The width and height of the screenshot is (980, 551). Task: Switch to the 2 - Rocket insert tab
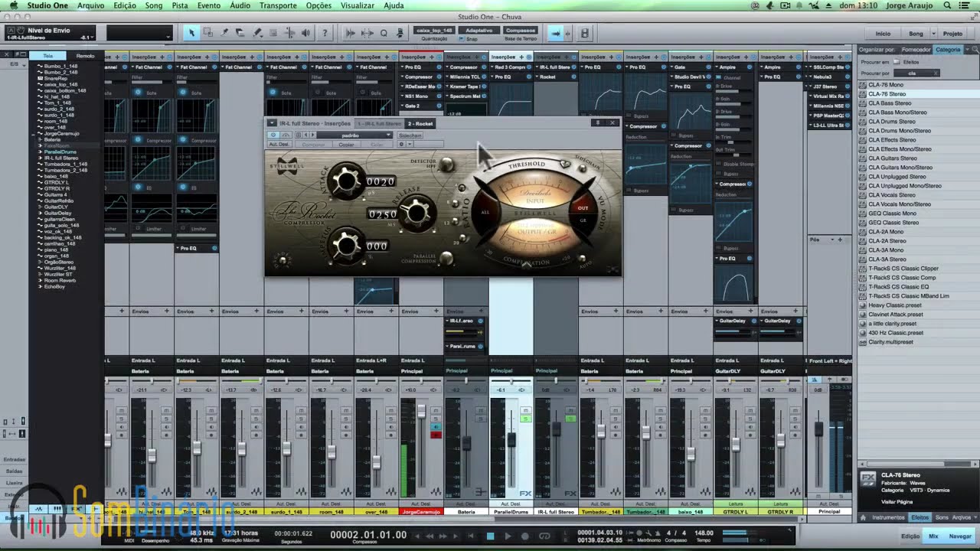coord(420,123)
